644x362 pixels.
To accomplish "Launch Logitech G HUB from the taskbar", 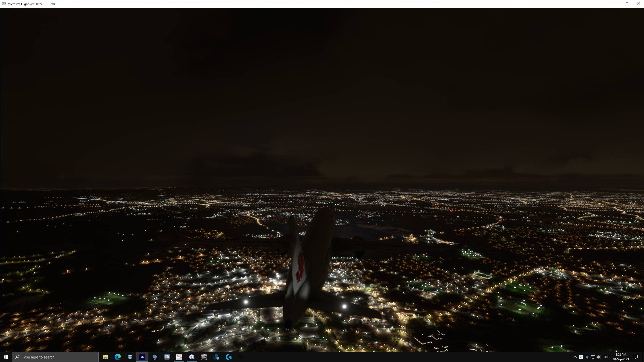I will (229, 357).
